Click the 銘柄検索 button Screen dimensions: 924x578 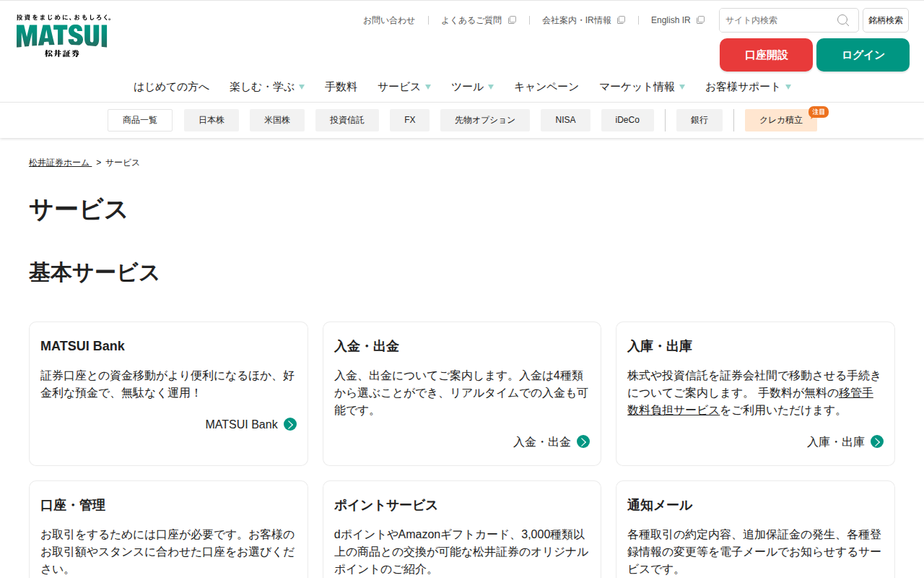click(x=886, y=20)
